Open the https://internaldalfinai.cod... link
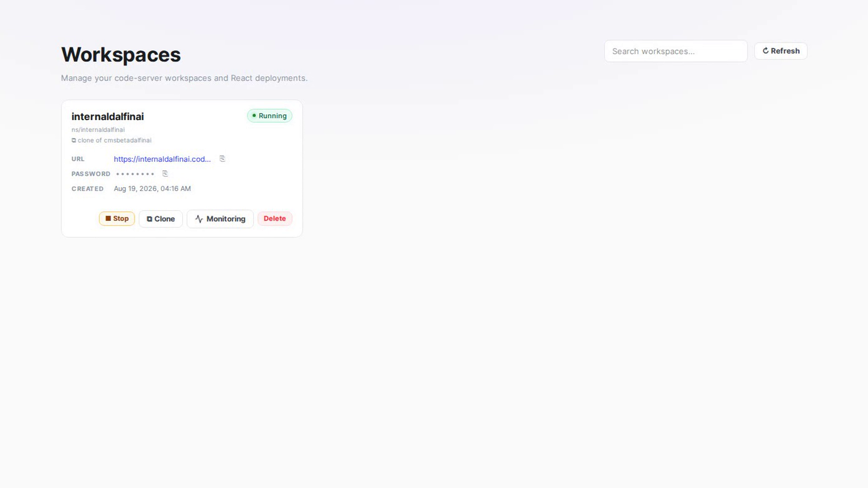The height and width of the screenshot is (488, 868). [x=162, y=159]
